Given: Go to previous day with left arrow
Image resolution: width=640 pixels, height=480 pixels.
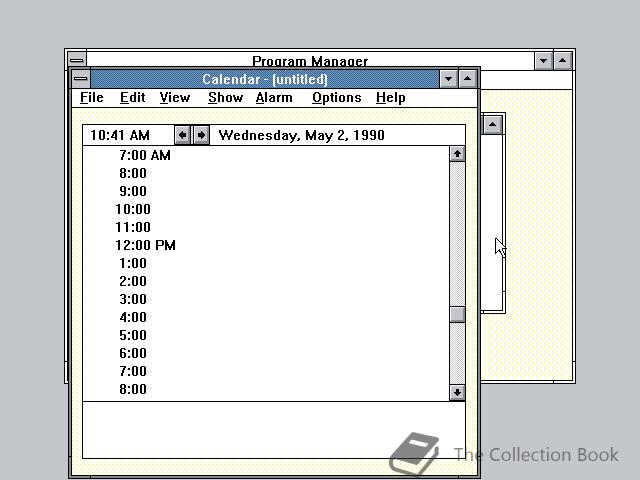Looking at the screenshot, I should 182,135.
